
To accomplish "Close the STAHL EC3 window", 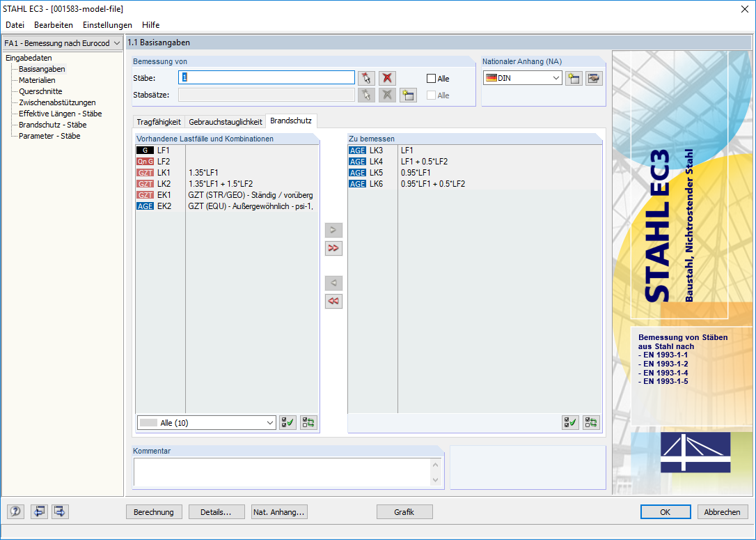I will click(744, 9).
